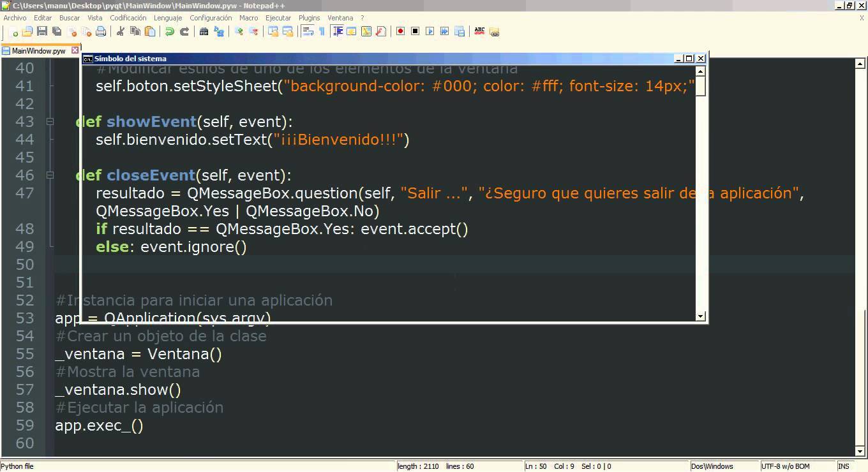868x472 pixels.
Task: Click the Undo arrow icon
Action: click(x=170, y=31)
